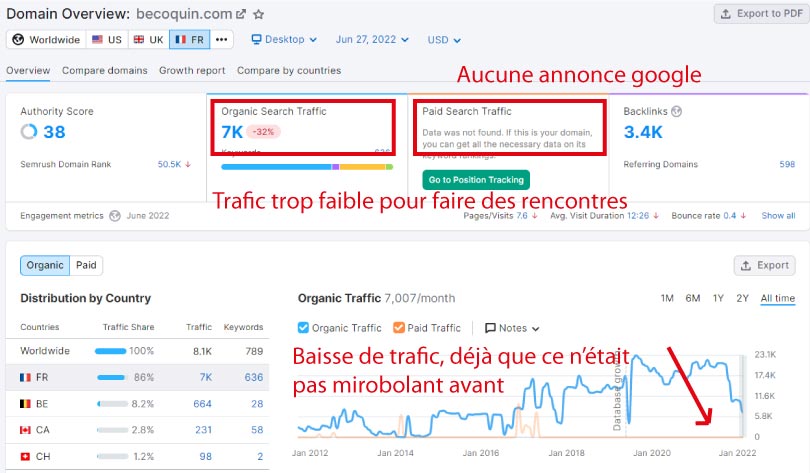Open becoquin.com external link icon
810x473 pixels.
(241, 14)
